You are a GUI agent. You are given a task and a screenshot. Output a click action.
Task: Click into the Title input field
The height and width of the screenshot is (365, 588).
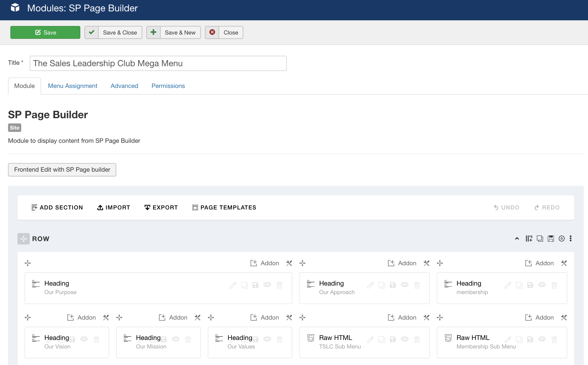pyautogui.click(x=158, y=63)
